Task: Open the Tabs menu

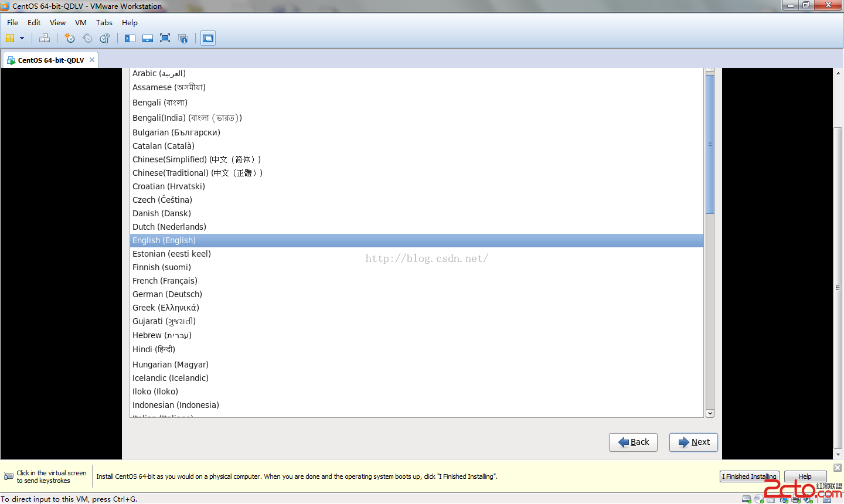Action: [x=104, y=22]
